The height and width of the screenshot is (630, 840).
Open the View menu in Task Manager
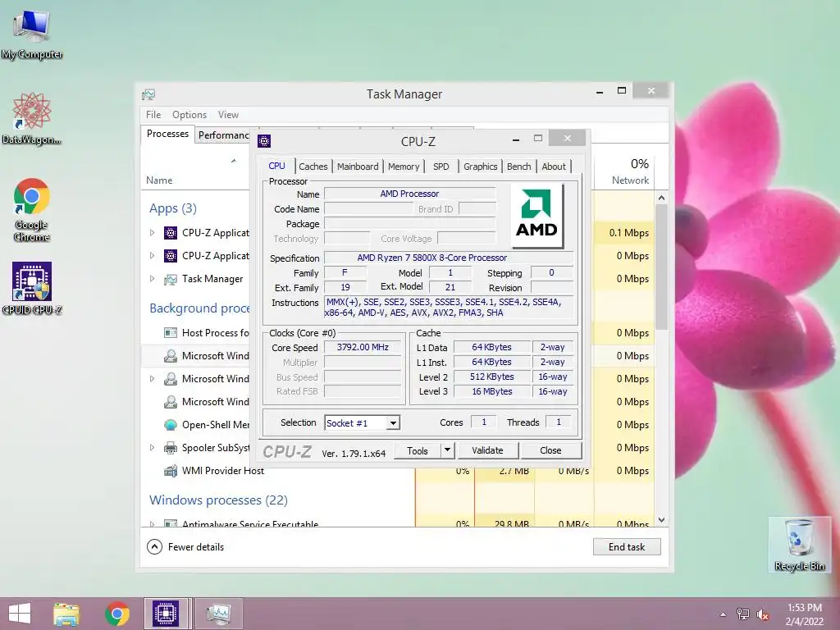coord(228,115)
